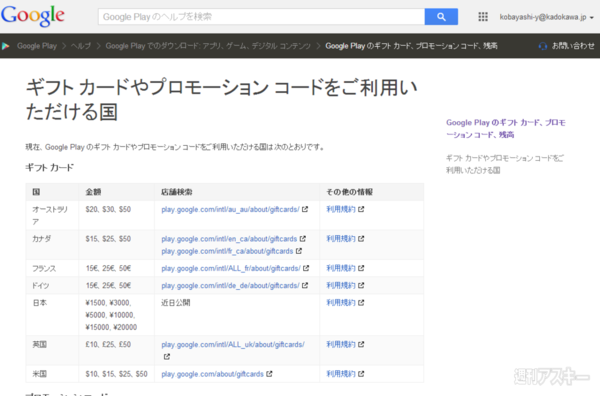Click external-link icon beside au_au giftcards URL
The width and height of the screenshot is (600, 396).
tap(305, 209)
